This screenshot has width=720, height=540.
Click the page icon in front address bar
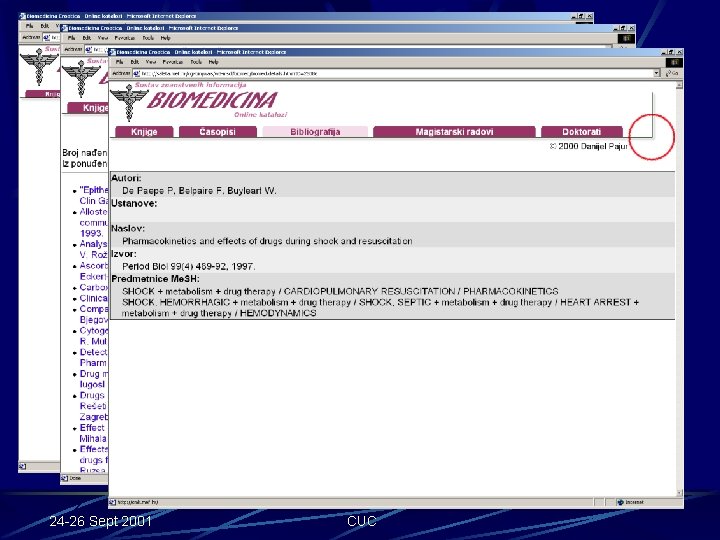pos(136,73)
